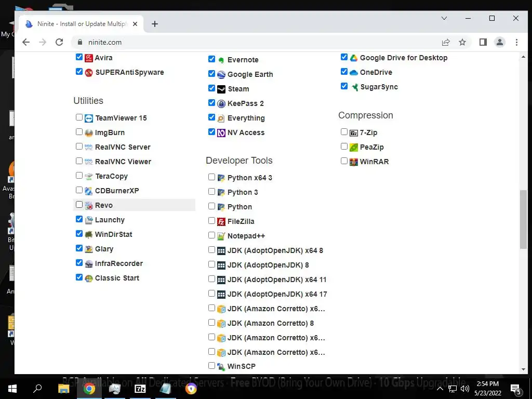Click the Google Drive for Desktop icon
Screen dimensions: 532x399
point(354,58)
